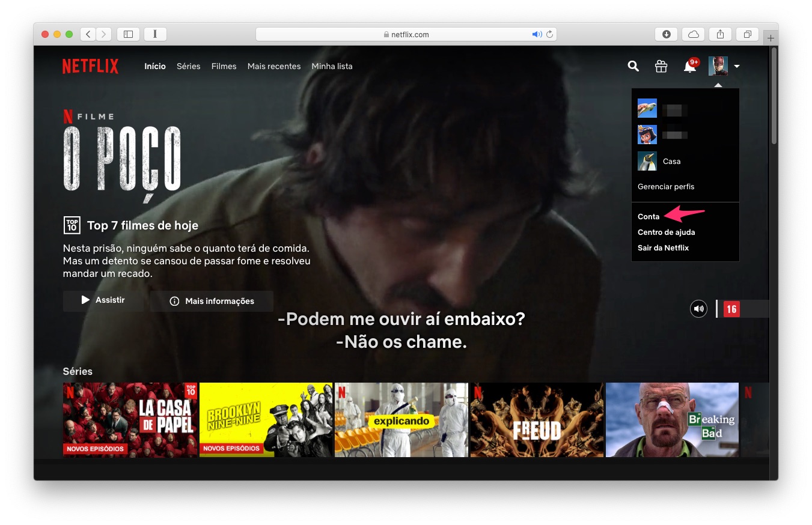Go back with Safari back arrow
Screen dimensions: 812x525
click(88, 34)
